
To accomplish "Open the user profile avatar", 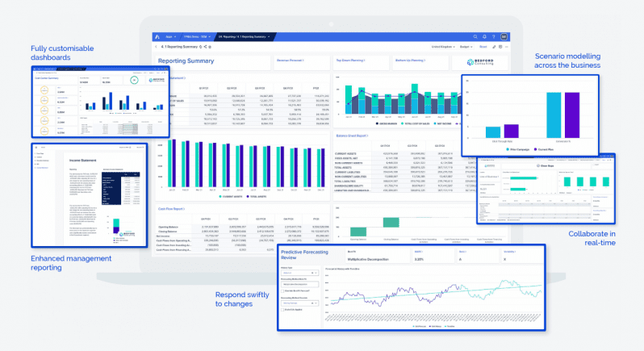I will pyautogui.click(x=504, y=36).
